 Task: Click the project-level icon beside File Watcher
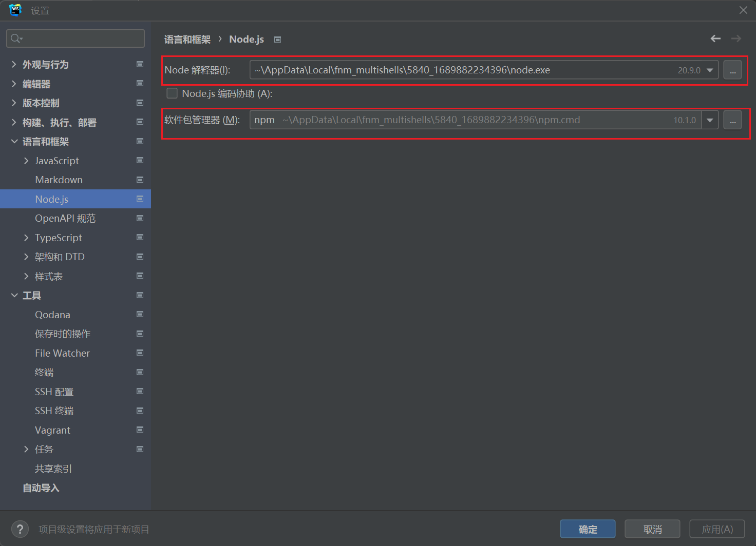(140, 353)
